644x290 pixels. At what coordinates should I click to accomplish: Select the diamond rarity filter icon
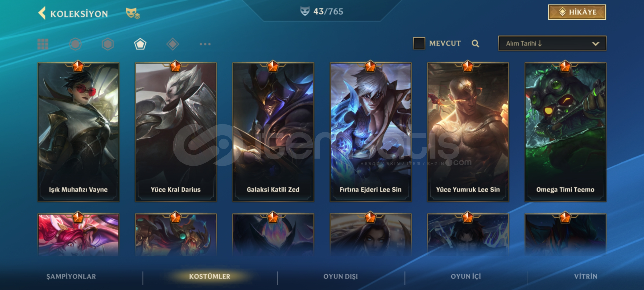point(173,44)
